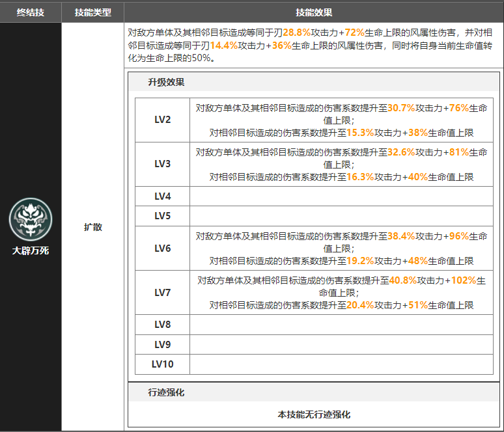This screenshot has height=432, width=504.
Task: Open the LV4 level row
Action: point(162,196)
